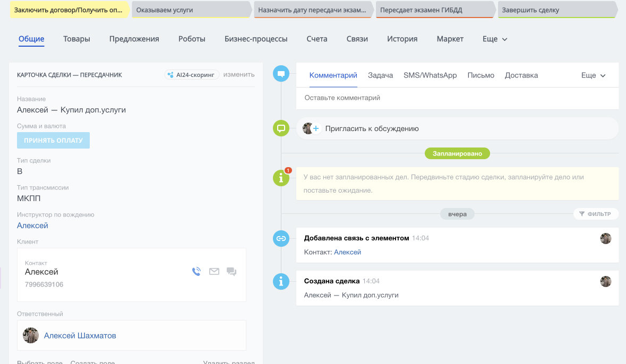Screen dimensions: 626x364
Task: Select the 'Оказываем услуги' deal stage
Action: pyautogui.click(x=190, y=10)
